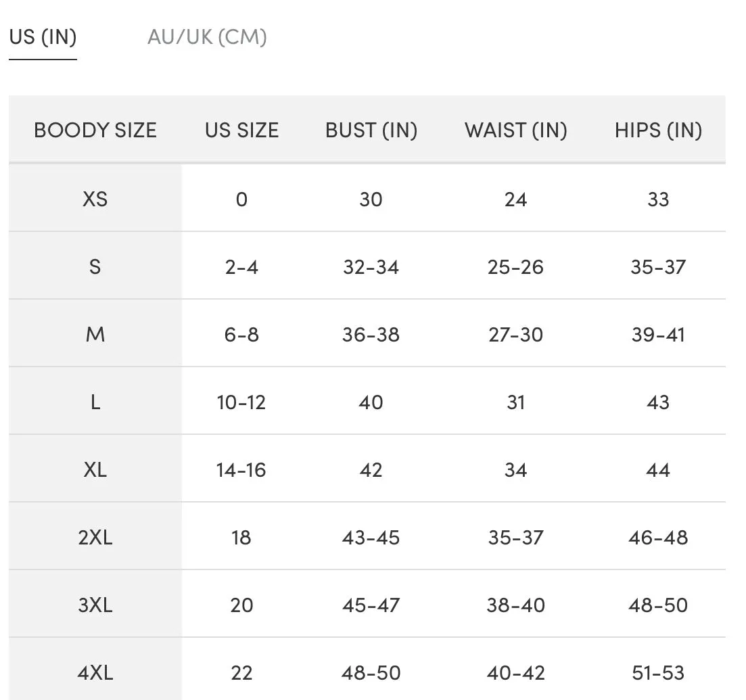Select the 2XL size row label
This screenshot has height=700, width=746.
point(95,537)
